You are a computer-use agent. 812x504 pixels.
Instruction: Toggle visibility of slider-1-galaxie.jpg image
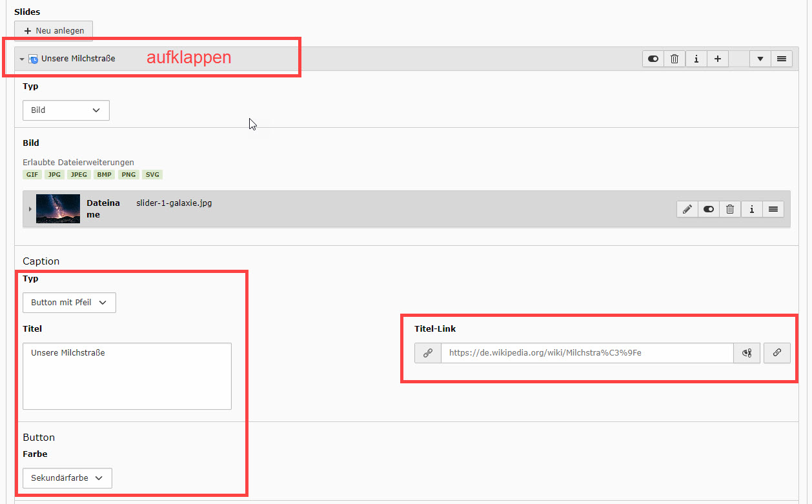[709, 209]
